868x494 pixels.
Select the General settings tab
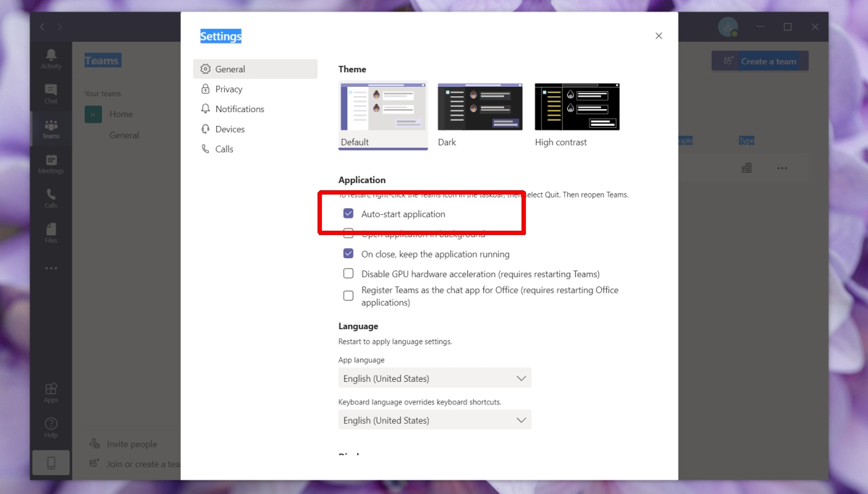[x=255, y=69]
